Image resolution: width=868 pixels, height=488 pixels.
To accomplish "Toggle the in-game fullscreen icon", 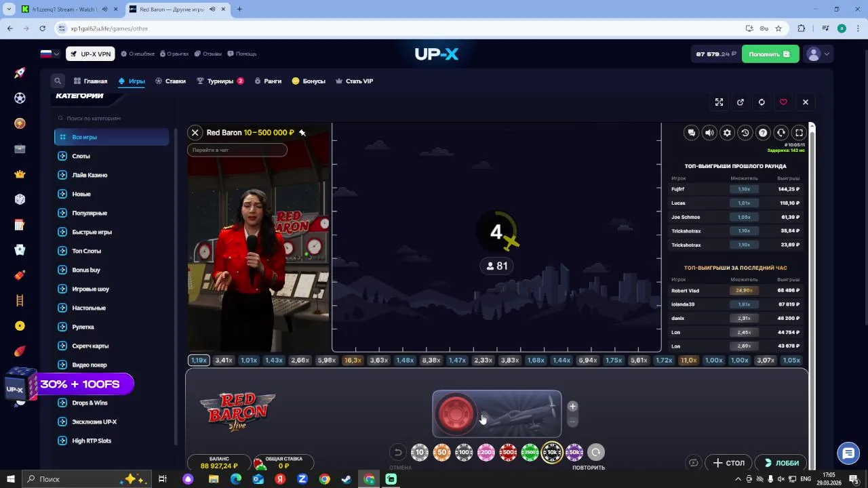I will point(799,133).
